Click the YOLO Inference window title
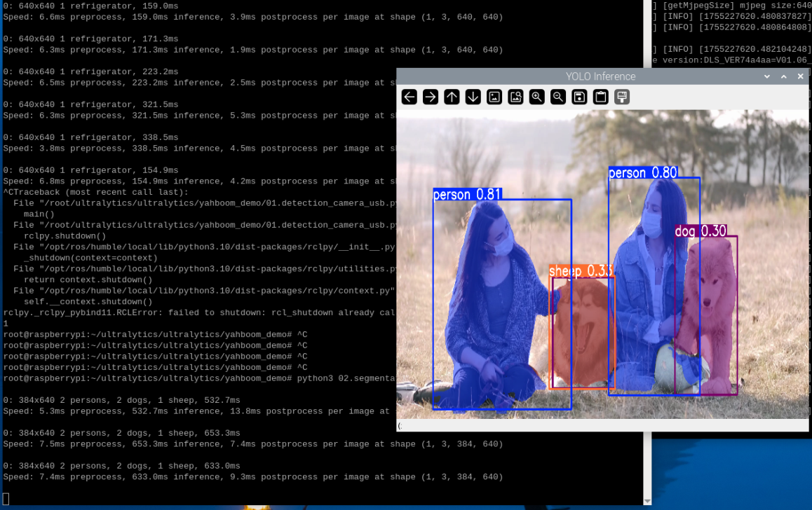Image resolution: width=812 pixels, height=510 pixels. tap(601, 76)
